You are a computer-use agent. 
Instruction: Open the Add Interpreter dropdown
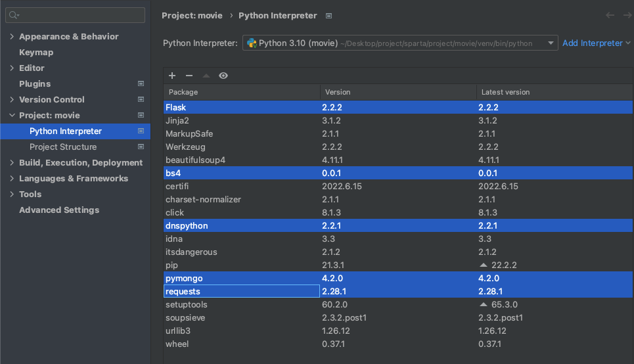pyautogui.click(x=597, y=43)
